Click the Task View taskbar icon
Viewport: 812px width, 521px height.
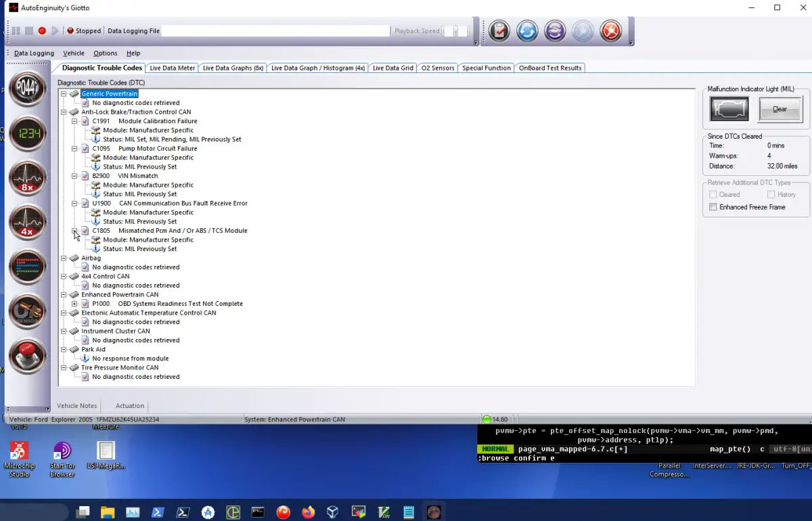[x=83, y=512]
